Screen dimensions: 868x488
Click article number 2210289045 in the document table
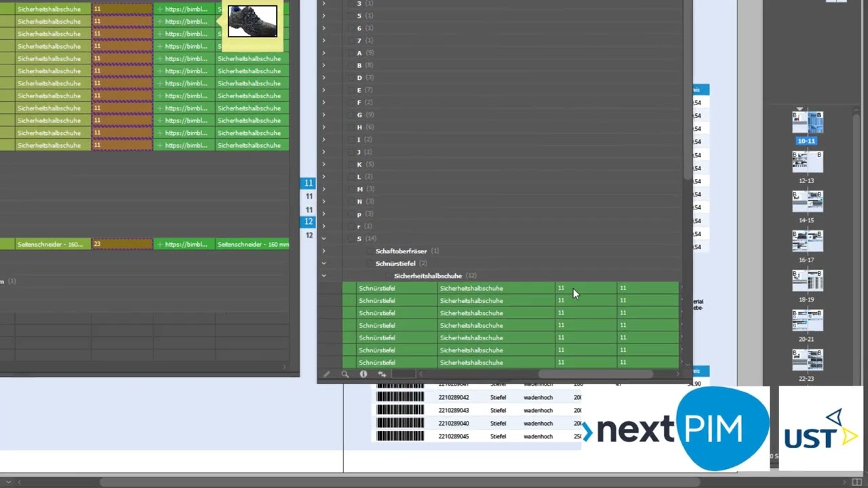click(454, 436)
